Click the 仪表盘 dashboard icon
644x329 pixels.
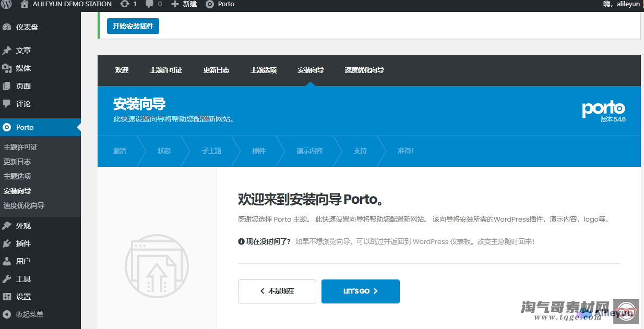tap(7, 27)
